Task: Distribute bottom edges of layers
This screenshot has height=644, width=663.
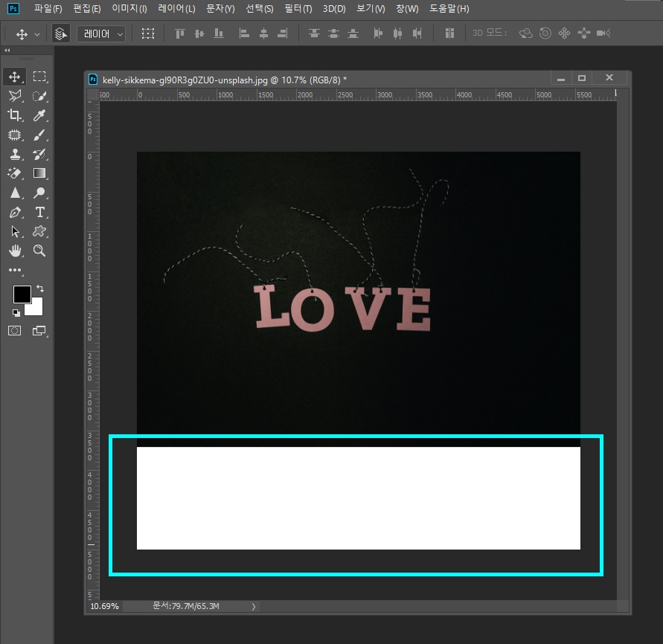Action: [353, 33]
